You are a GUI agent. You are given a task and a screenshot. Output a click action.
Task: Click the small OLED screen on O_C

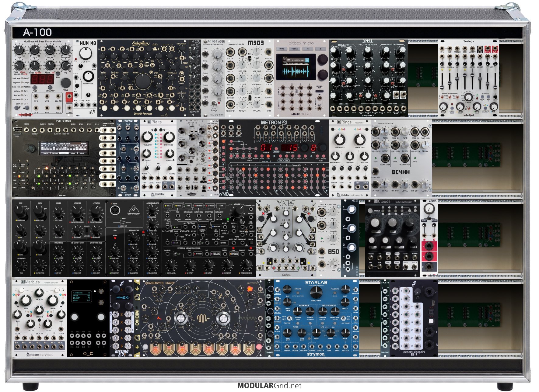82,296
